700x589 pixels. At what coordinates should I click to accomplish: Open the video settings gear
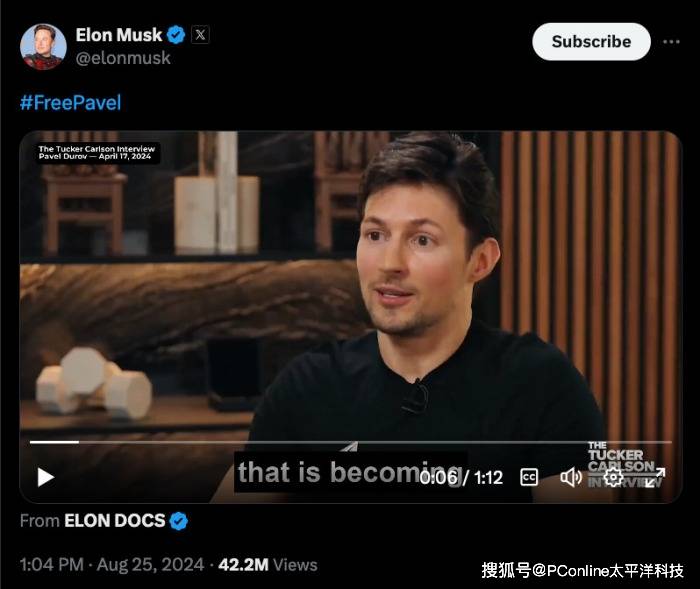613,477
